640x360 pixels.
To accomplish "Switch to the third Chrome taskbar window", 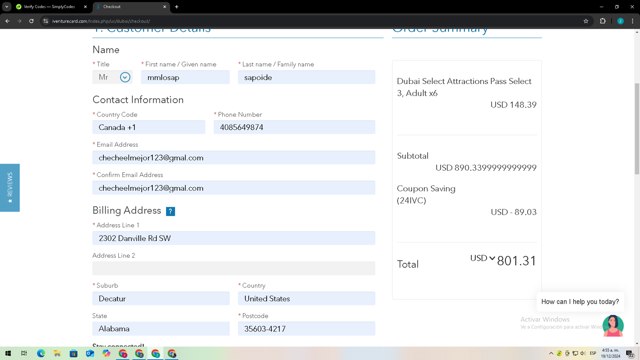I will 156,353.
